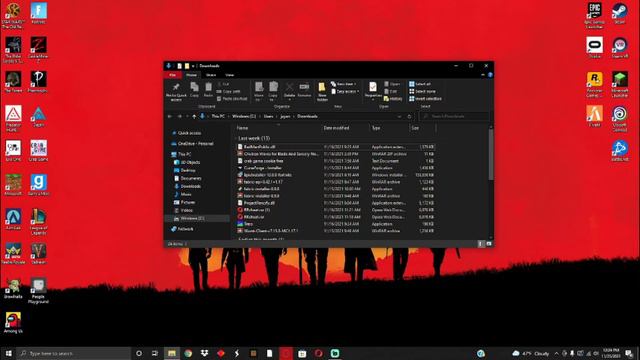Switch to the Share ribbon tab
The height and width of the screenshot is (360, 640).
[x=211, y=75]
